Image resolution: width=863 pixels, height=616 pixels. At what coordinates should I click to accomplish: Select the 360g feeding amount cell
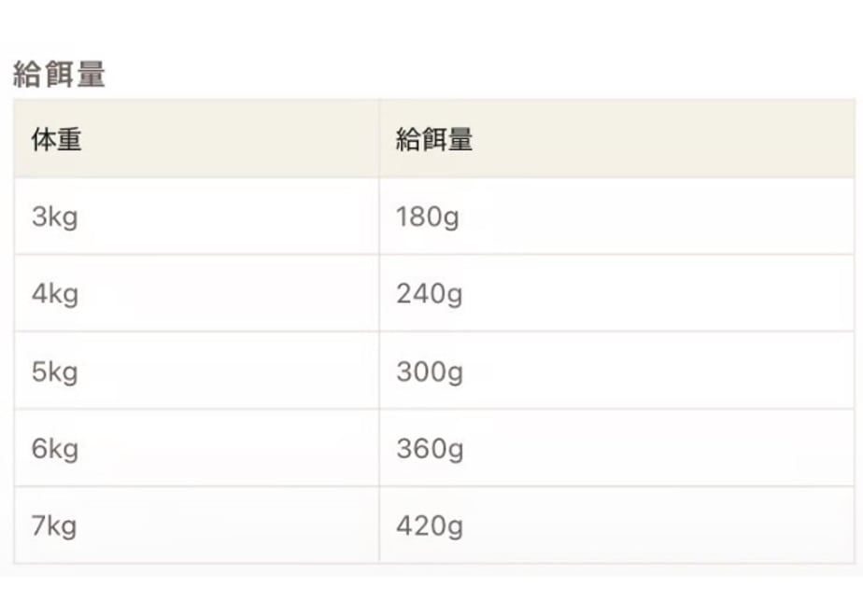[x=616, y=448]
